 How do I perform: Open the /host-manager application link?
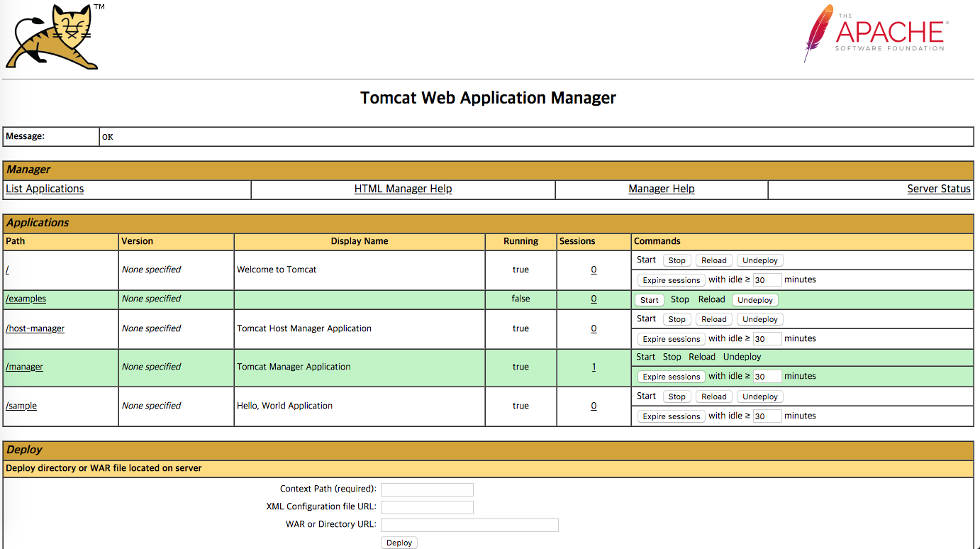point(35,328)
